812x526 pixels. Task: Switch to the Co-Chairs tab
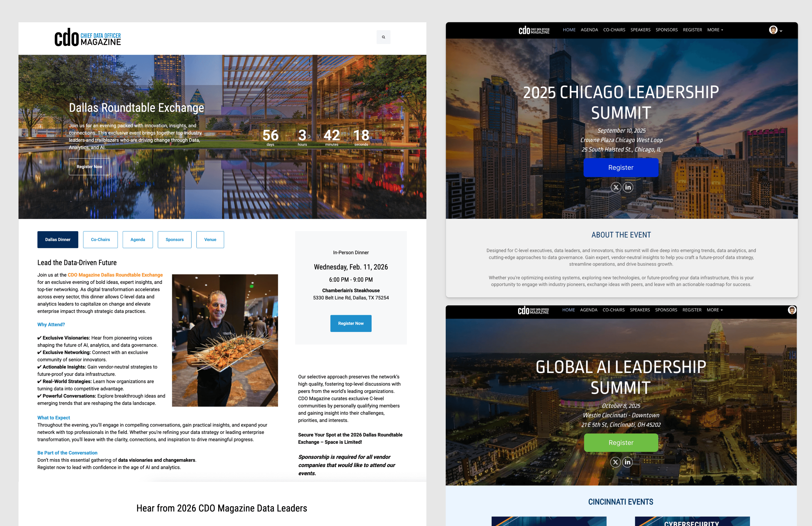pos(100,240)
